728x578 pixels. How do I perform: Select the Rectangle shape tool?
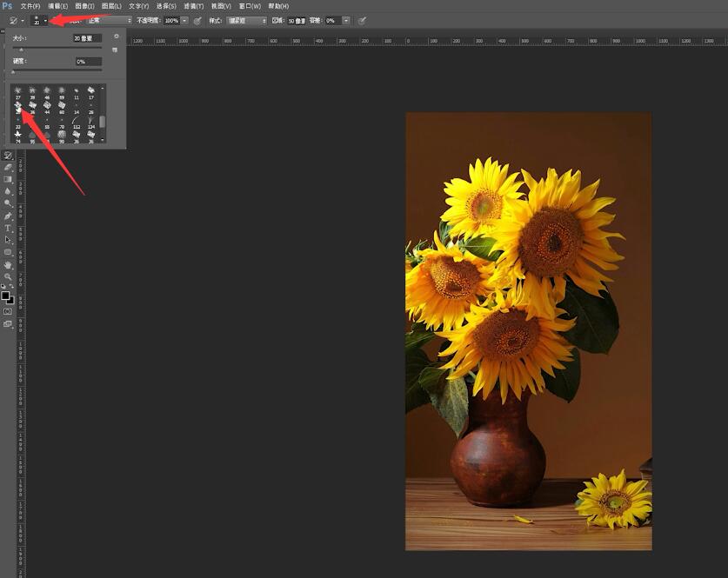pyautogui.click(x=8, y=252)
